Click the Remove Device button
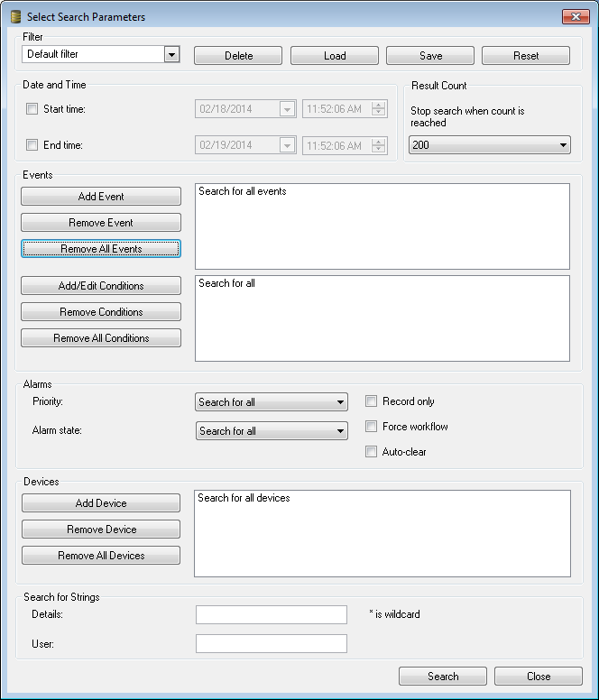Viewport: 599px width, 700px height. click(101, 529)
